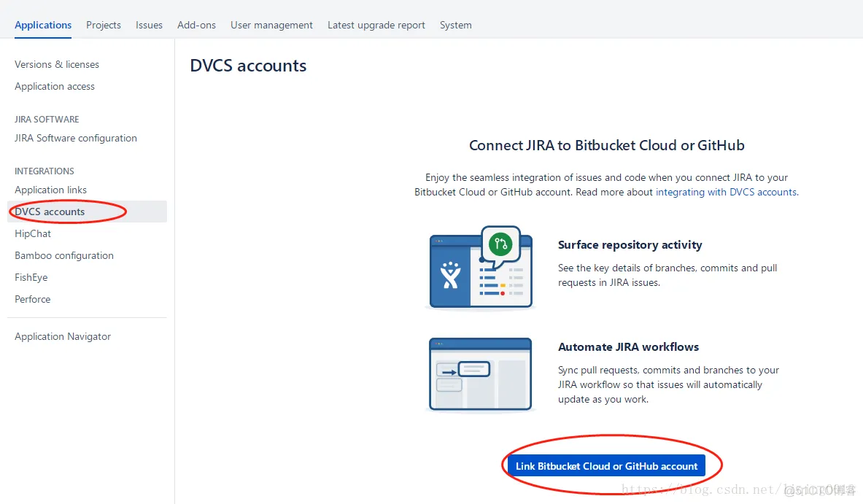Click the Automate JIRA workflows title
Screen dimensions: 863x504
(628, 347)
